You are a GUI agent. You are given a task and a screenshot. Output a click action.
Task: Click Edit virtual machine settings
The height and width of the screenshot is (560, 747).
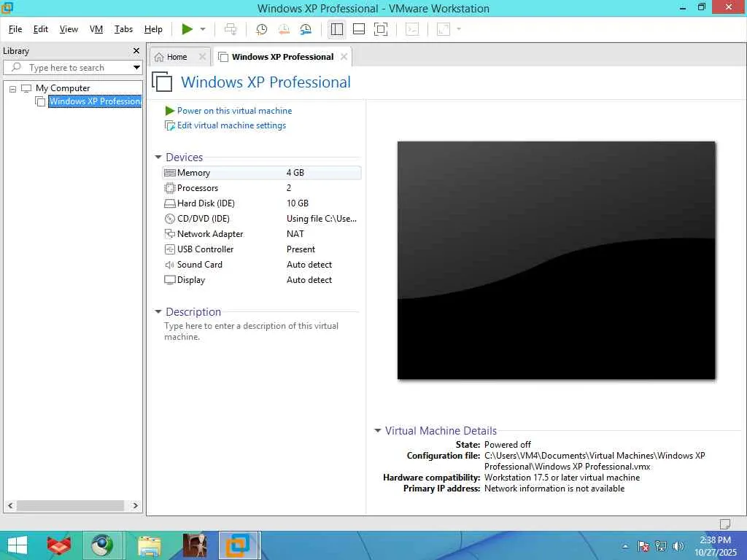(x=231, y=125)
